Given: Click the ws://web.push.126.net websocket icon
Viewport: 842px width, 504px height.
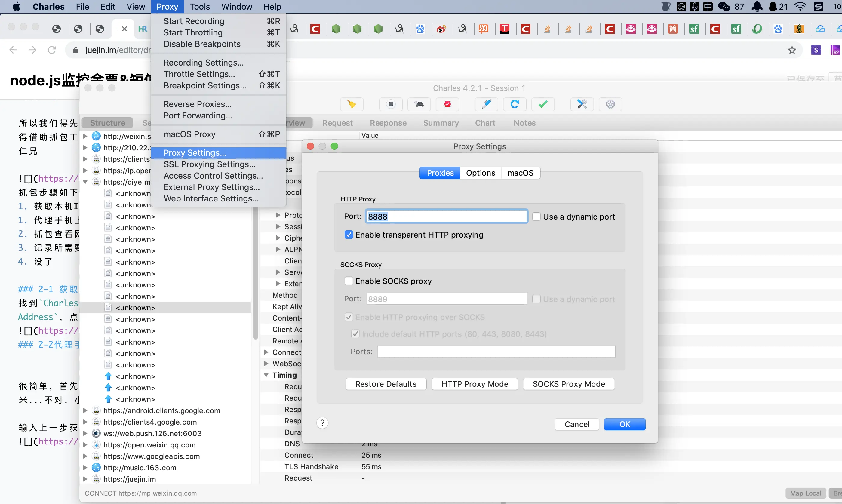Looking at the screenshot, I should (x=97, y=433).
